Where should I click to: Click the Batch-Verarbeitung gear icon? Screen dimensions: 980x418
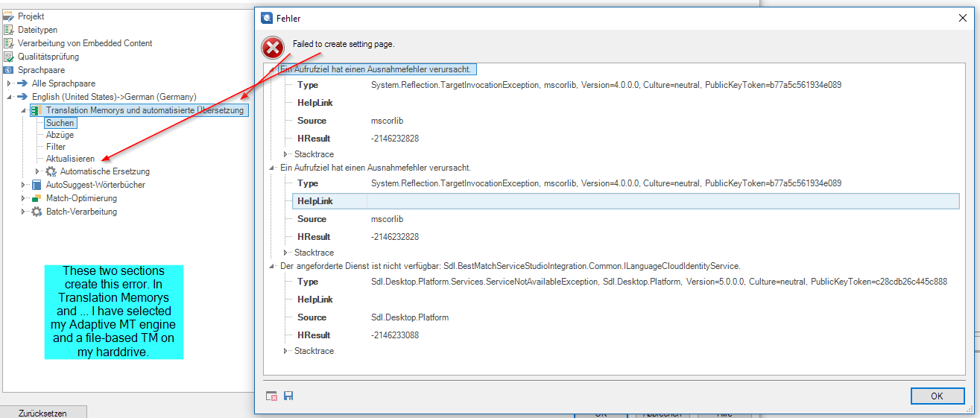pos(37,212)
